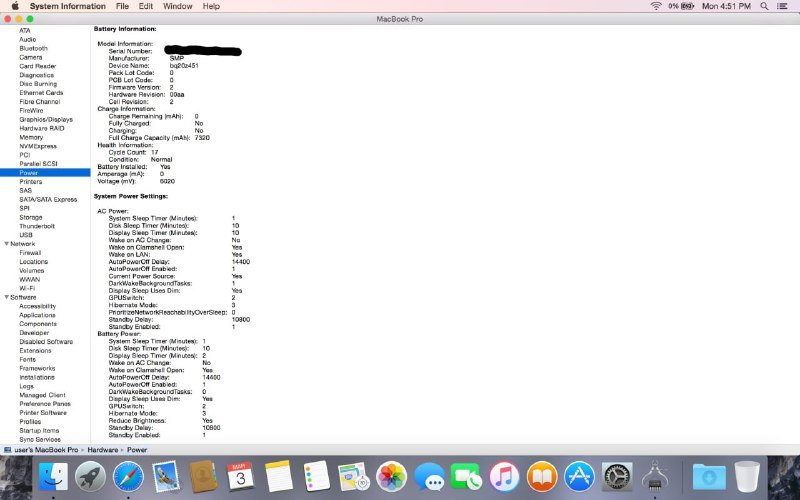This screenshot has height=500, width=800.
Task: Open the Window menu
Action: coord(178,6)
